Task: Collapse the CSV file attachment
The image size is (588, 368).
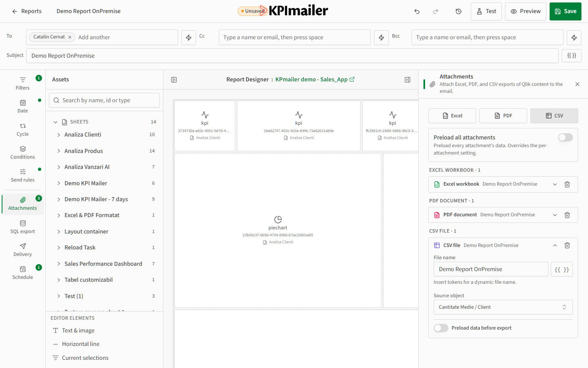Action: click(555, 245)
